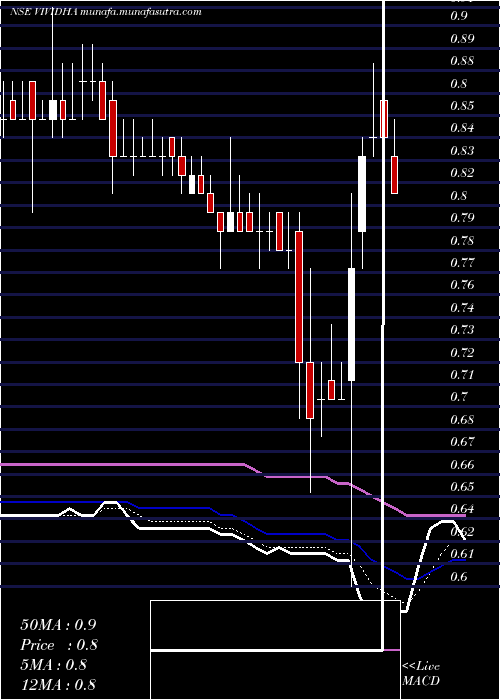The width and height of the screenshot is (500, 700).
Task: Pick the 0.78 price level label
Action: coord(462,241)
